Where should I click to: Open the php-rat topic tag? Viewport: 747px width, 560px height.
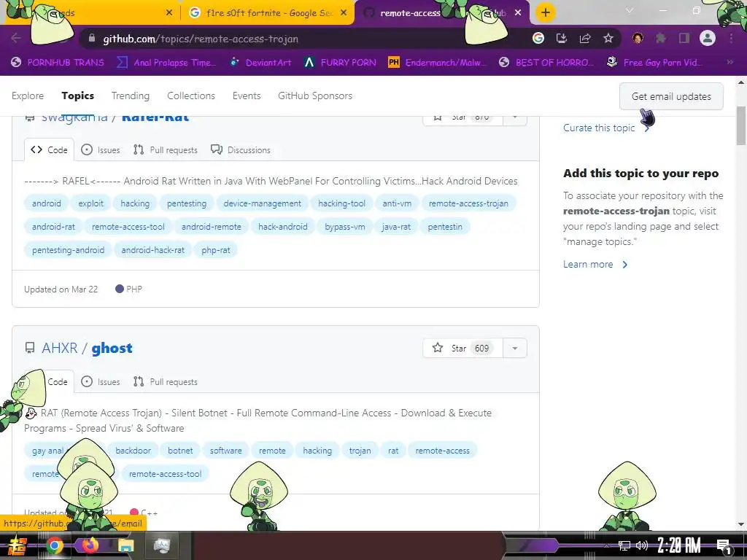point(216,250)
